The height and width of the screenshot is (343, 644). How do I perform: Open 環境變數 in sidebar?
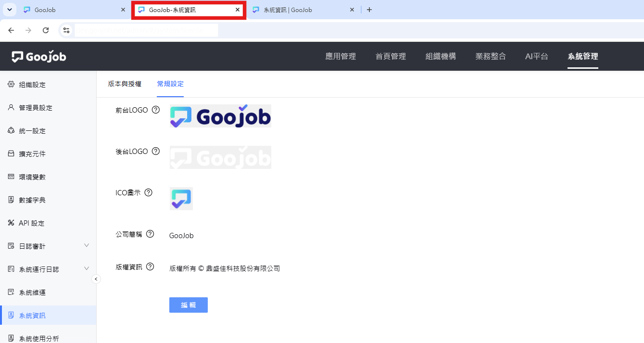point(48,177)
